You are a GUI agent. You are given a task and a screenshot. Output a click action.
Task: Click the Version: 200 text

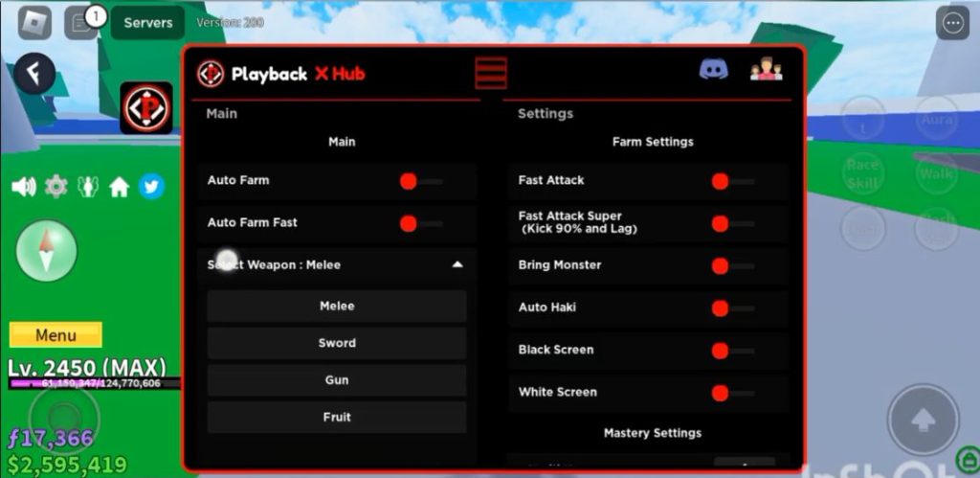click(230, 23)
